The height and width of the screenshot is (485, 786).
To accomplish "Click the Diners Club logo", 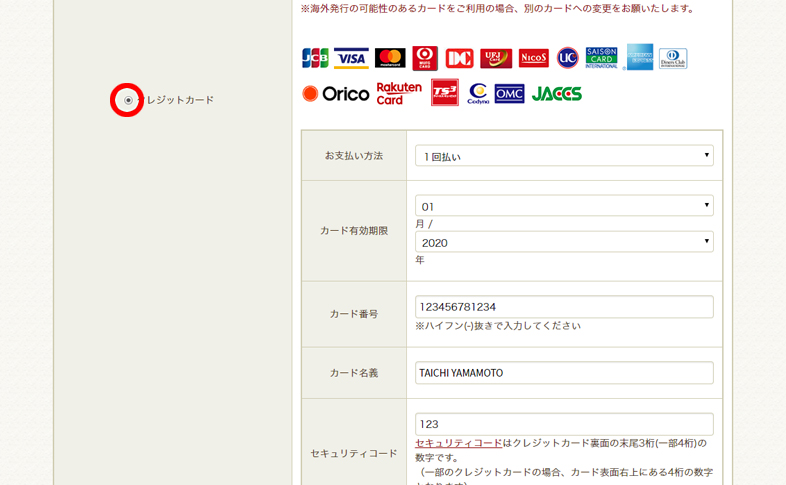I will pyautogui.click(x=673, y=58).
